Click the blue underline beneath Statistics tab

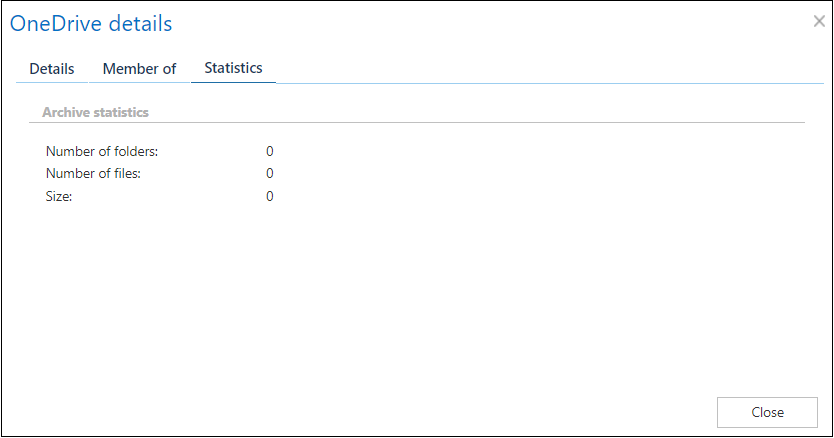point(233,83)
